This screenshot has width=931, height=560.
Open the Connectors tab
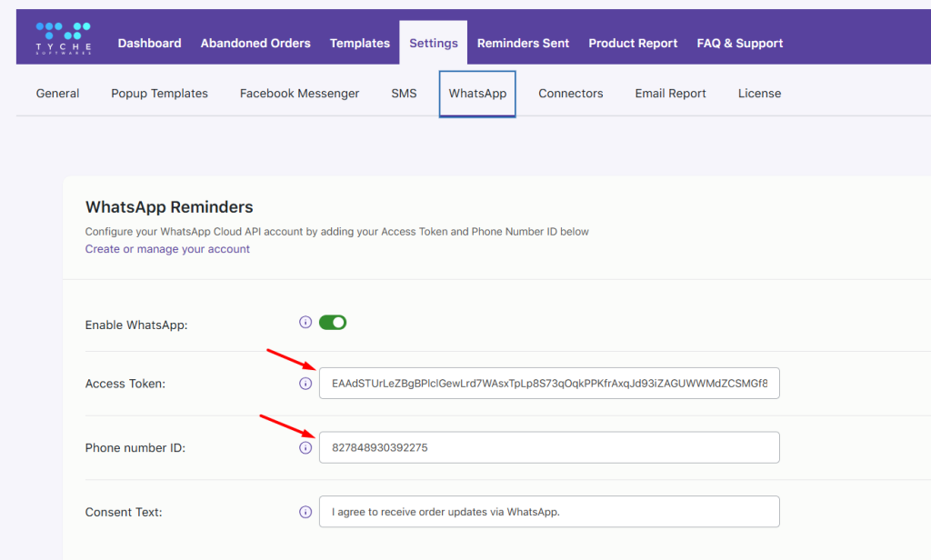click(x=570, y=93)
